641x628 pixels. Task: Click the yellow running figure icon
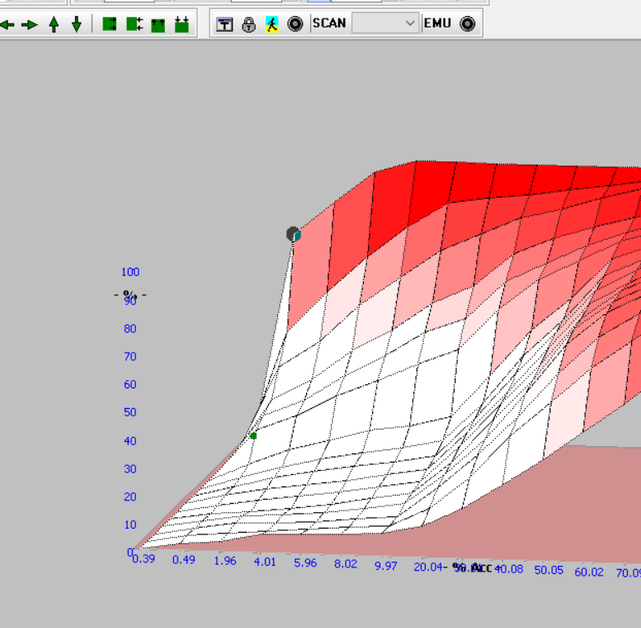272,24
